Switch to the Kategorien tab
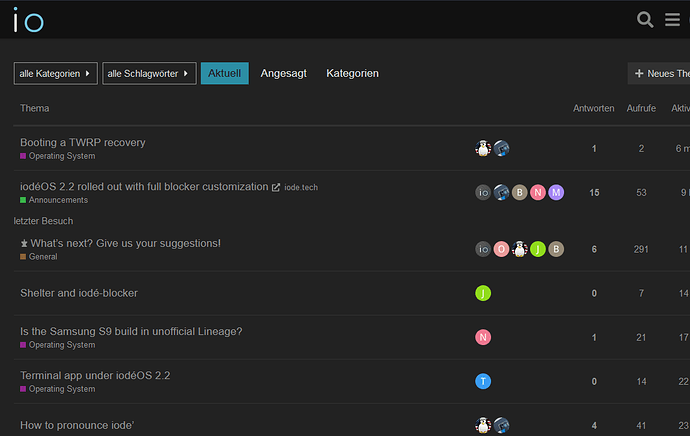The height and width of the screenshot is (436, 690). 352,73
